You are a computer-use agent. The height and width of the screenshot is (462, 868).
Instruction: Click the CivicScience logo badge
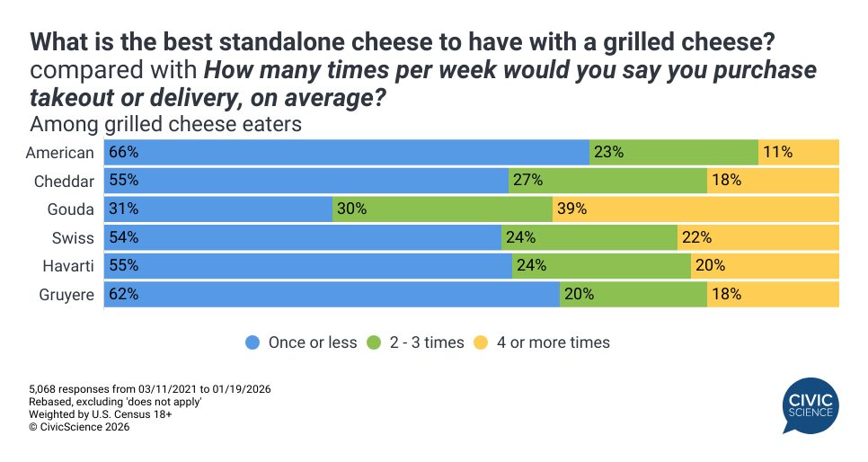click(811, 405)
